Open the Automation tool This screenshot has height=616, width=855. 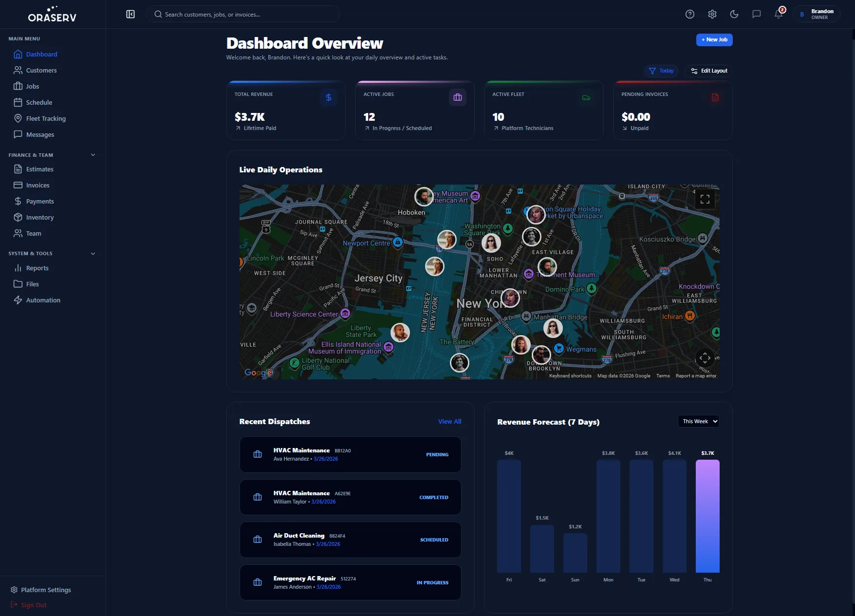coord(43,300)
